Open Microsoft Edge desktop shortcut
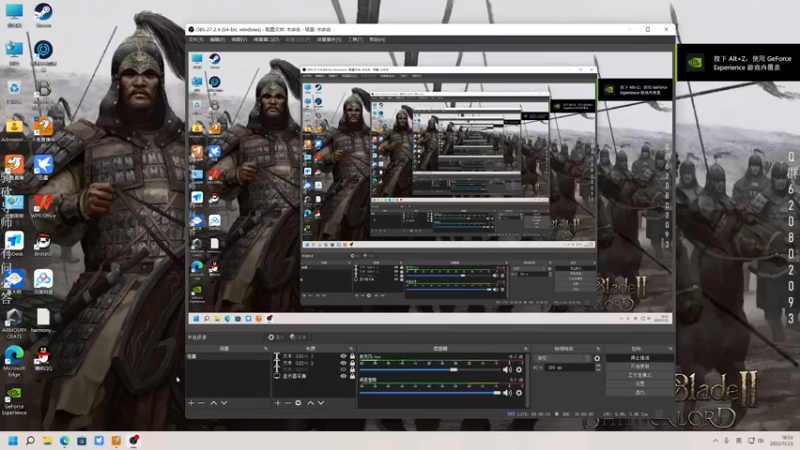This screenshot has height=450, width=800. (14, 361)
